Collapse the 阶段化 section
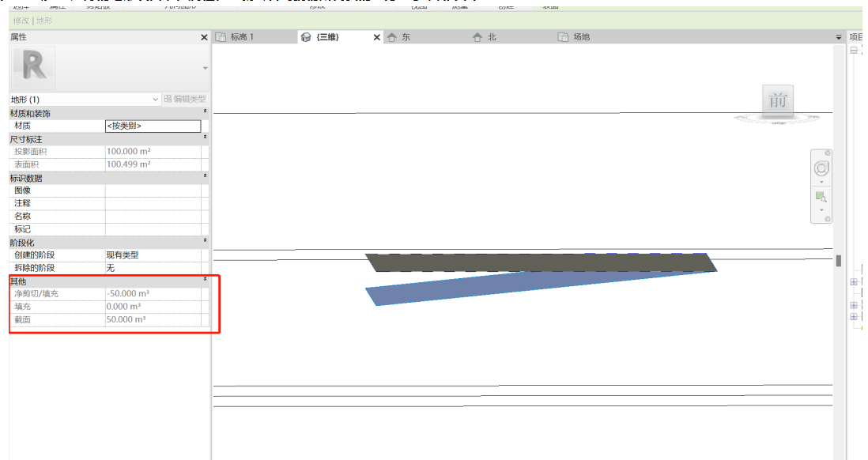This screenshot has width=868, height=460. 205,241
